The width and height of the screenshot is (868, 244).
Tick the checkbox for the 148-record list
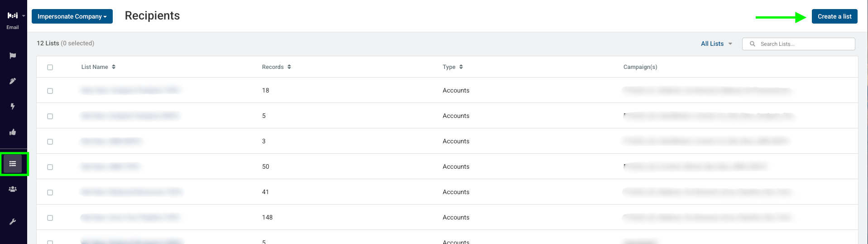click(x=50, y=218)
